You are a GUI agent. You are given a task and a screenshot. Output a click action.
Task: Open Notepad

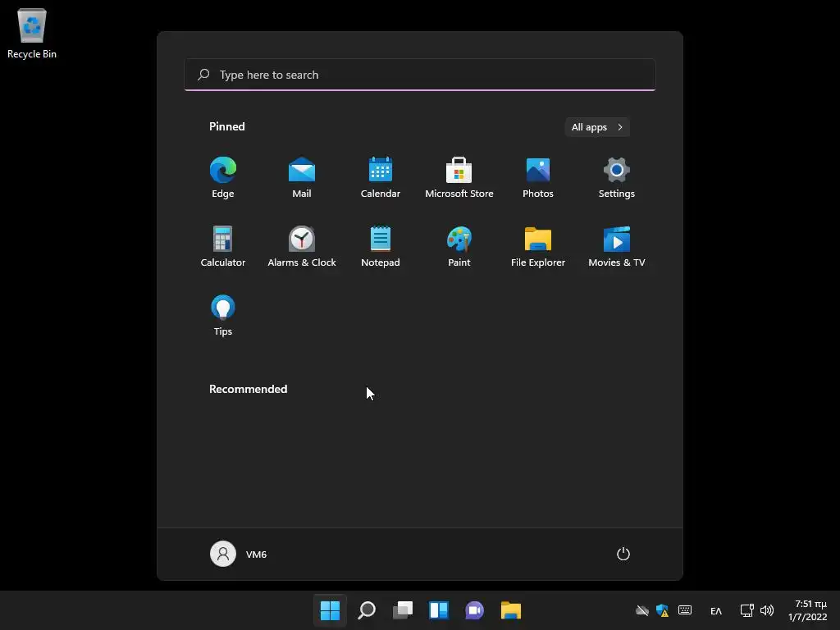[381, 246]
